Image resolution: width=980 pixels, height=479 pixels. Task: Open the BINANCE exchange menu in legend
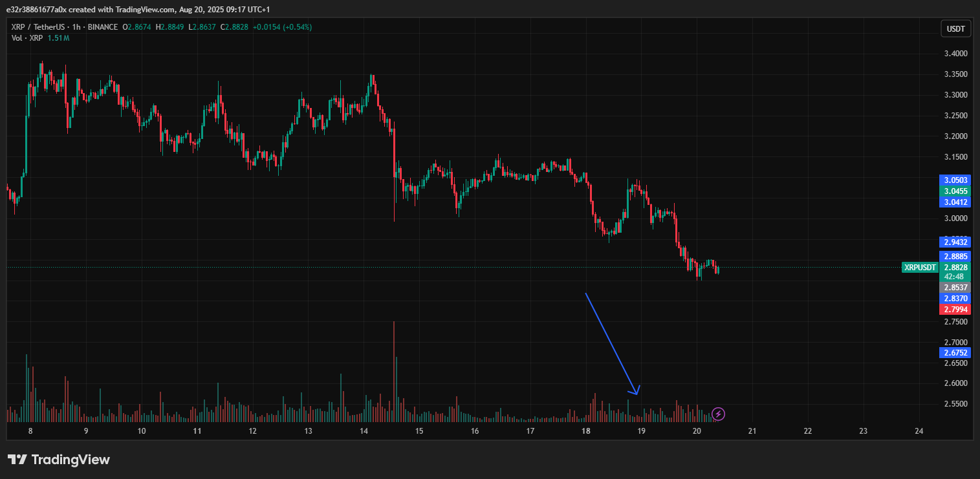click(103, 27)
